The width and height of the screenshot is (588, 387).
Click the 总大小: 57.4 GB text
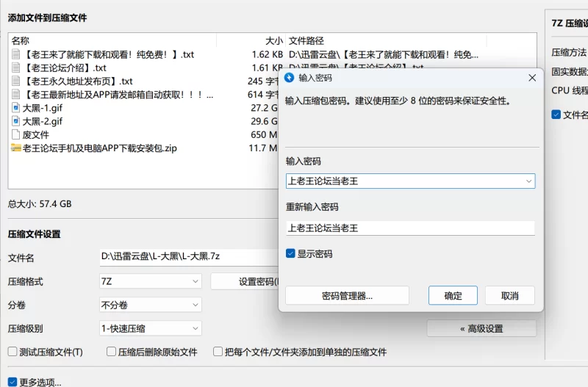[x=40, y=204]
